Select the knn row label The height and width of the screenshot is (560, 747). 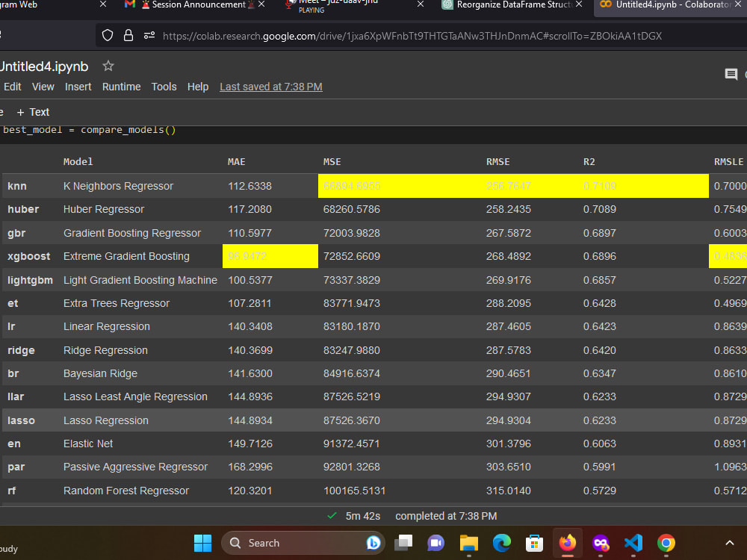point(17,186)
